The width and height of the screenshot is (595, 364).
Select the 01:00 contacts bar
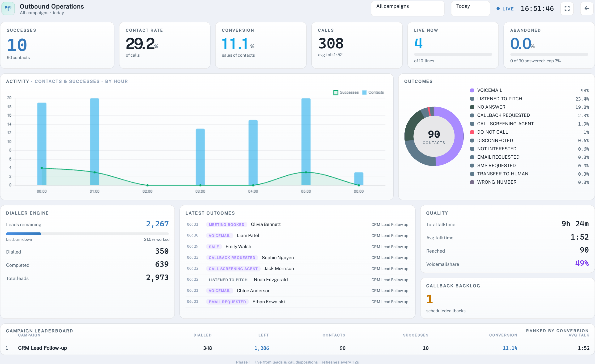tap(95, 142)
